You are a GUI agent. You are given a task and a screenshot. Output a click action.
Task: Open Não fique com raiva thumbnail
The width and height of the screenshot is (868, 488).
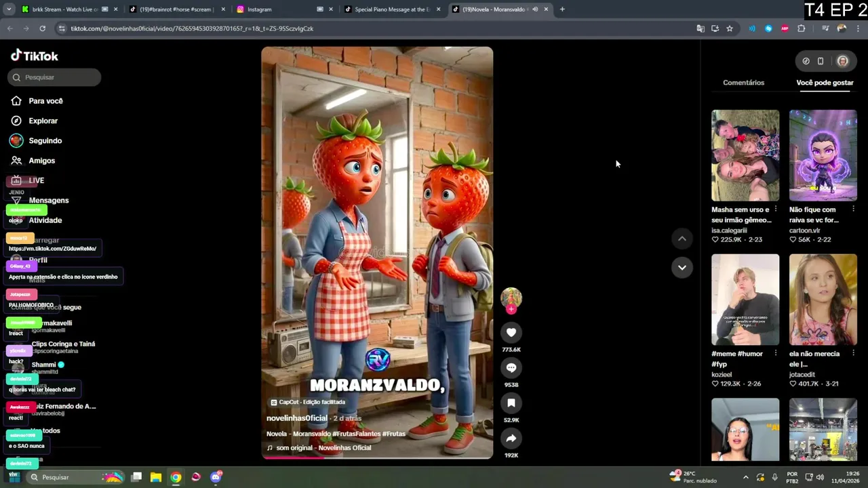pos(823,155)
